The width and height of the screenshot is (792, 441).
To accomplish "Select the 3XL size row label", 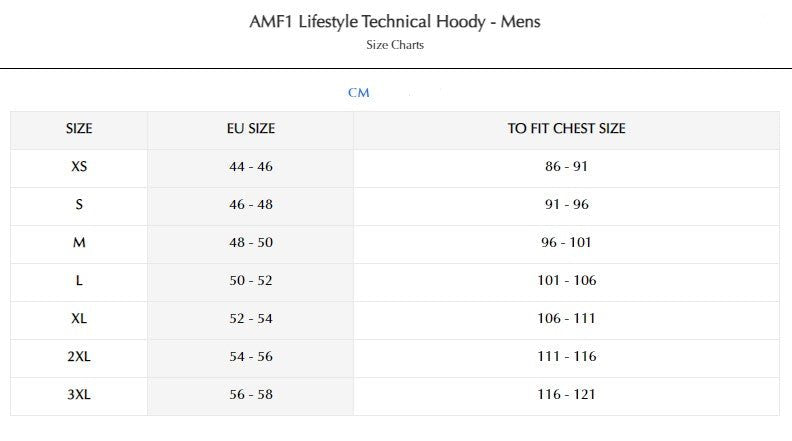I will coord(79,394).
